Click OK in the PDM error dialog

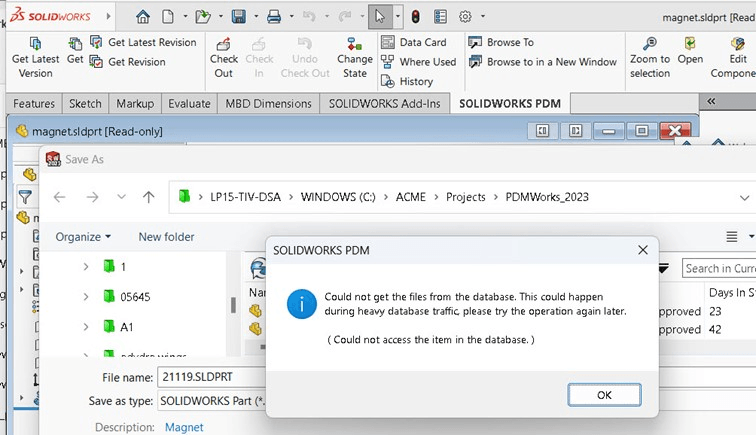[x=604, y=395]
